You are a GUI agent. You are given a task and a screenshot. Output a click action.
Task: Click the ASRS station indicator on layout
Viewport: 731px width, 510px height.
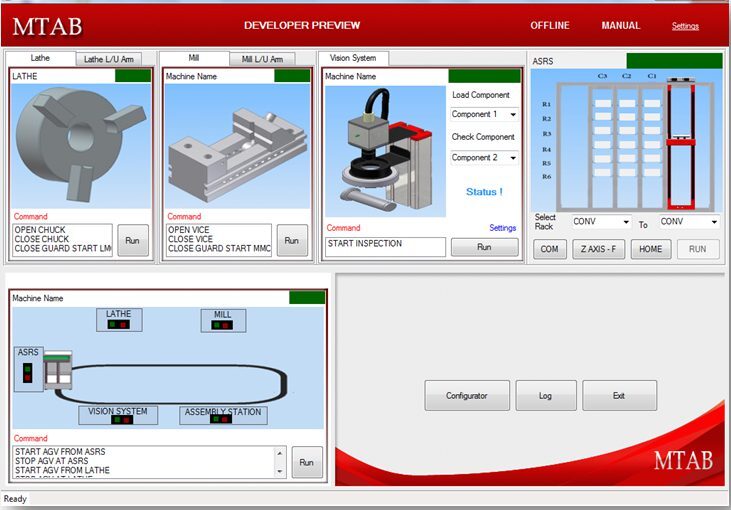coord(28,368)
